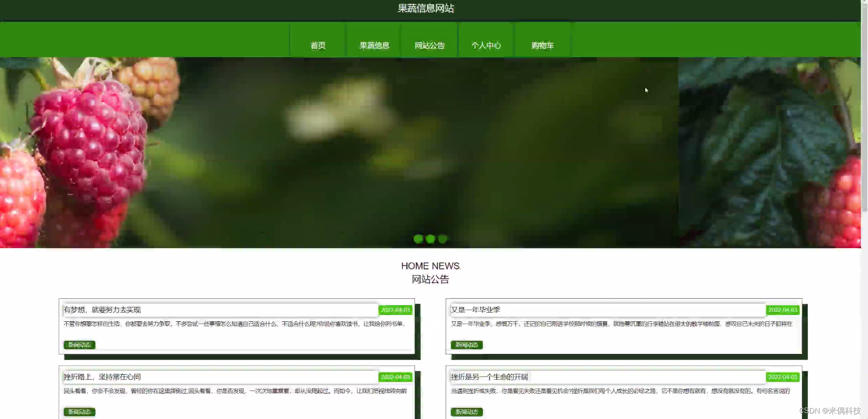This screenshot has height=419, width=868.
Task: Open the 网站公告 page
Action: coord(429,45)
